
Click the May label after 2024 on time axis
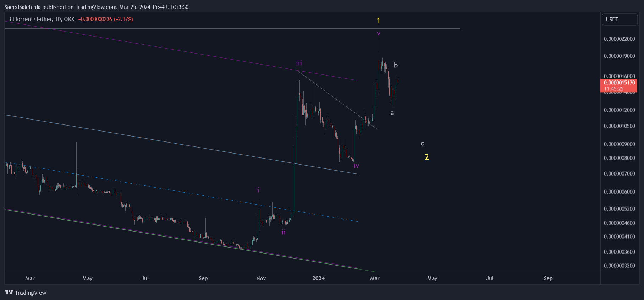[x=432, y=278]
